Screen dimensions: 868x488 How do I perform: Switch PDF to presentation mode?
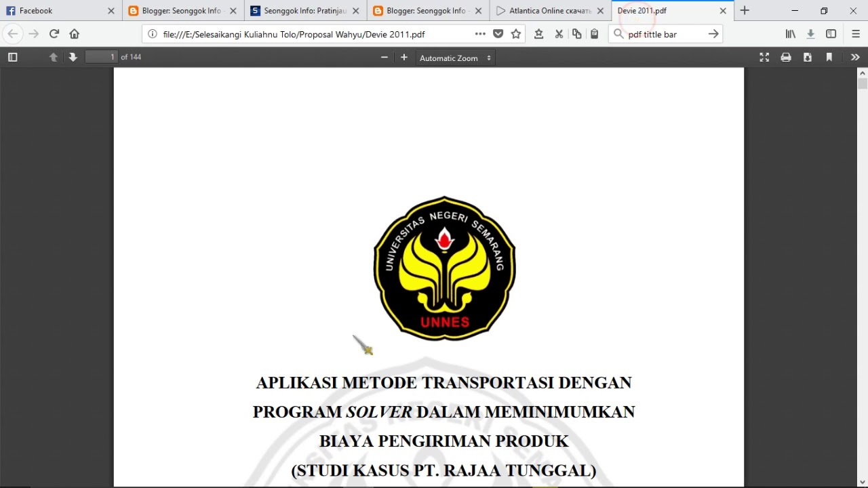point(764,58)
